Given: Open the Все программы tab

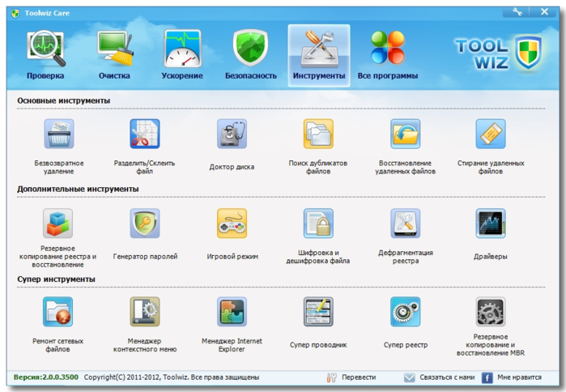Looking at the screenshot, I should click(x=388, y=55).
